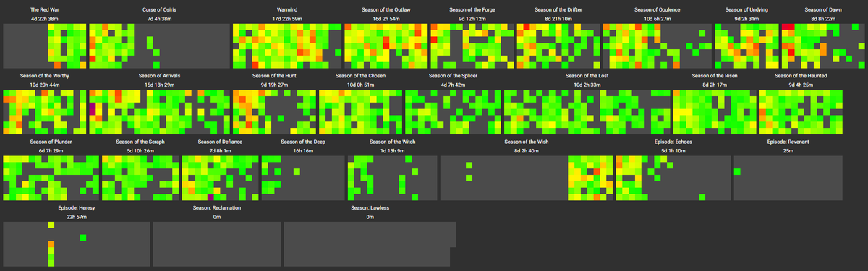Select the "4d 7h 42m" playtime

click(x=454, y=85)
